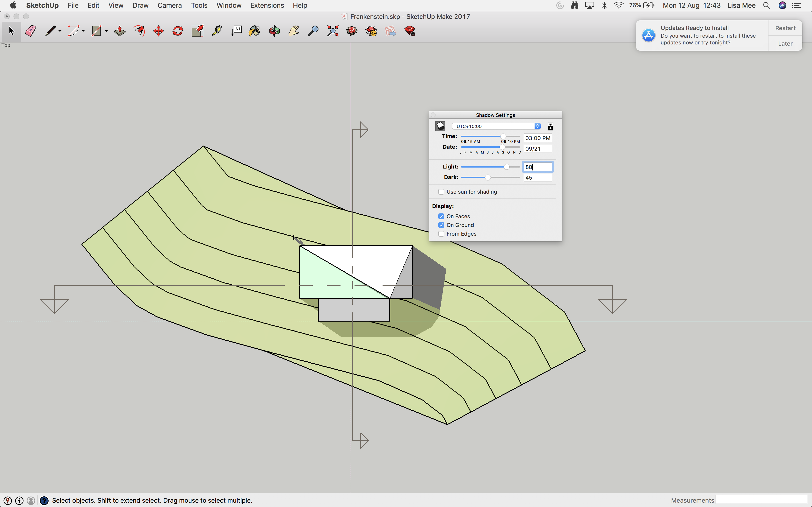Check the From Edges shadow option
Viewport: 812px width, 507px height.
point(442,234)
